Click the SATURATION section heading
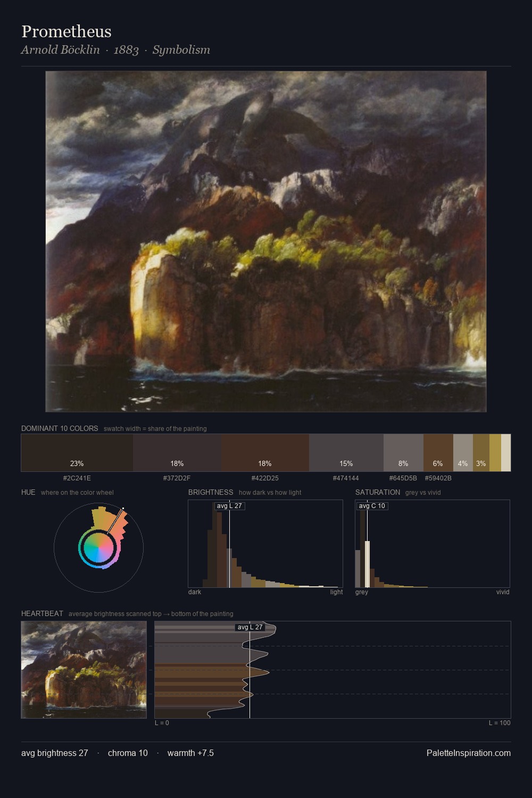The image size is (532, 798). click(378, 492)
